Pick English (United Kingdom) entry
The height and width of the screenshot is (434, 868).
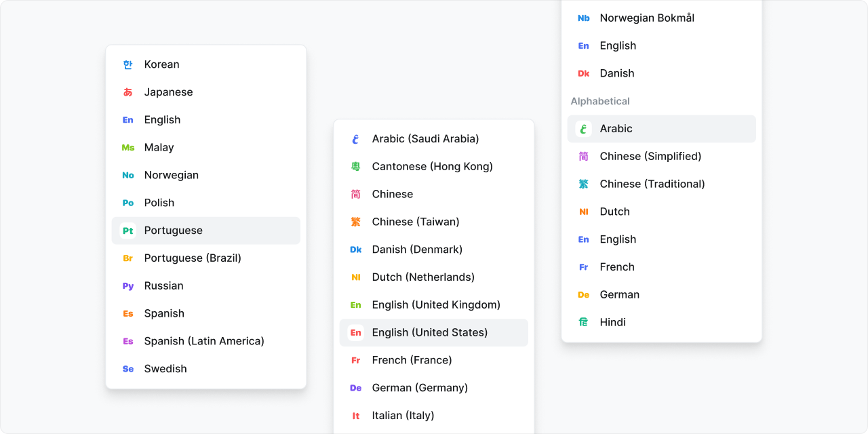point(434,305)
